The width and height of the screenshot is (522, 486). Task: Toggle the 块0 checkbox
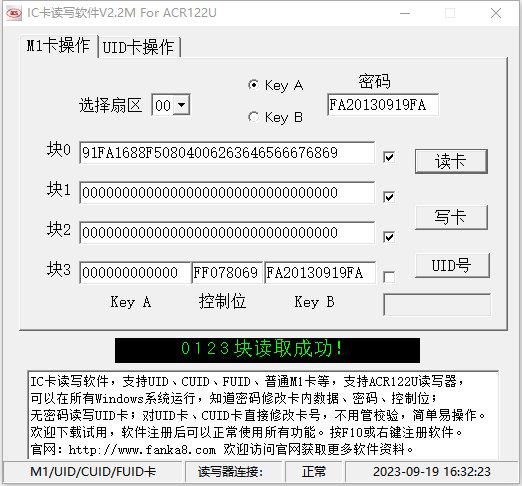pyautogui.click(x=389, y=157)
